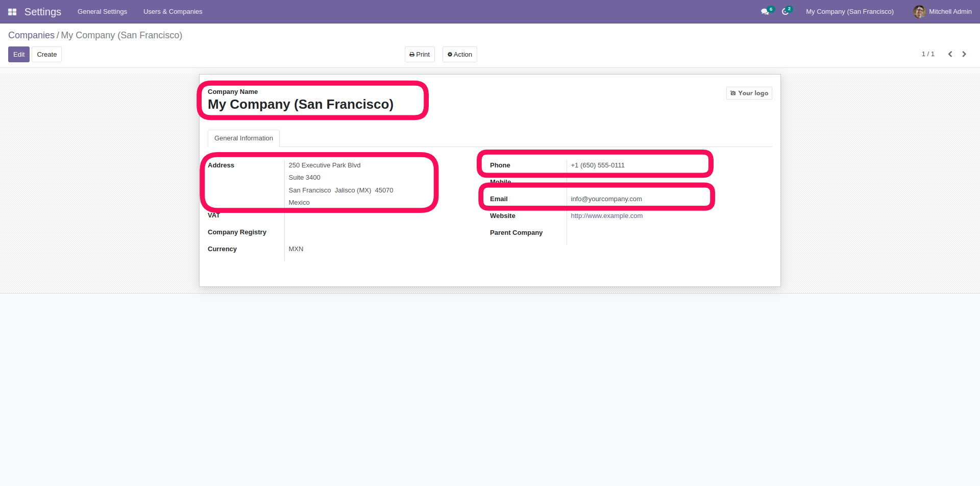Click the Print button
This screenshot has height=486, width=980.
(420, 55)
